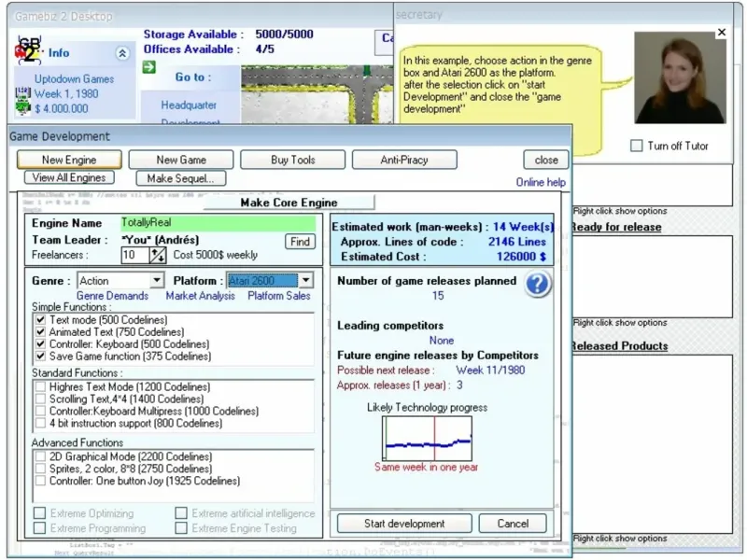The image size is (747, 560).
Task: Click the week calendar icon
Action: 22,92
